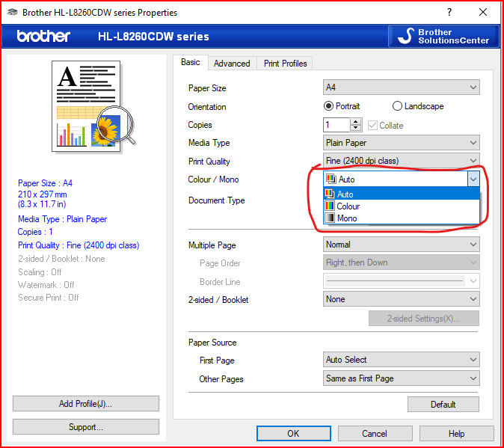Image resolution: width=504 pixels, height=448 pixels.
Task: Click Add Profile(J)... button
Action: pyautogui.click(x=86, y=404)
